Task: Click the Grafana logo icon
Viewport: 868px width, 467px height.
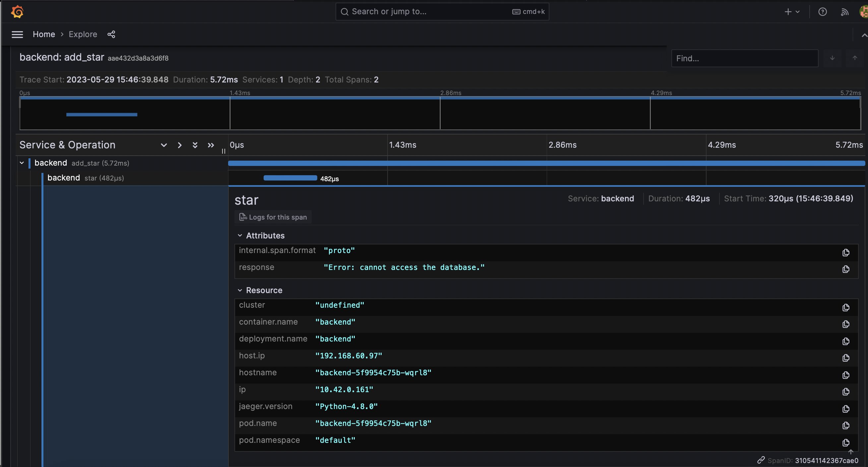Action: click(17, 12)
